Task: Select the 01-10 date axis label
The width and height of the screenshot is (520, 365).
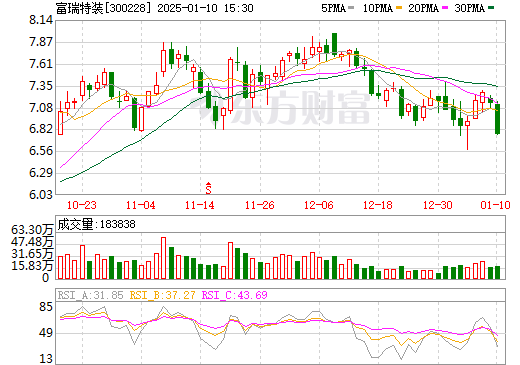Action: pos(495,205)
